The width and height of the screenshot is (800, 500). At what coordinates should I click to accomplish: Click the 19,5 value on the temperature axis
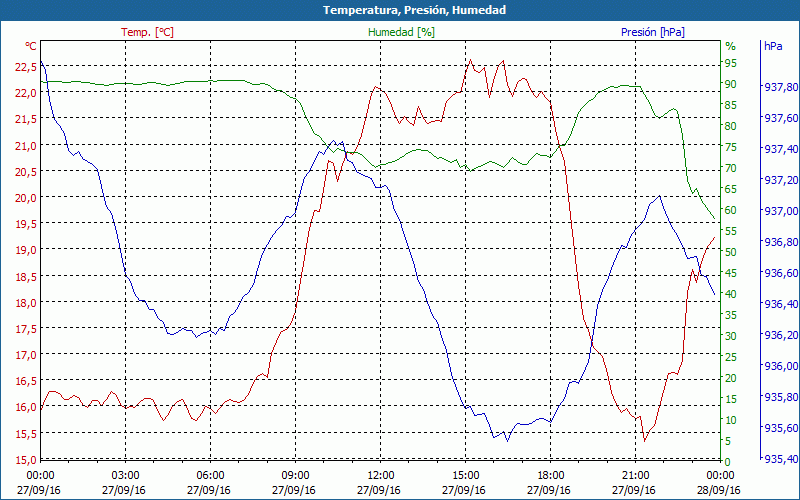click(27, 224)
